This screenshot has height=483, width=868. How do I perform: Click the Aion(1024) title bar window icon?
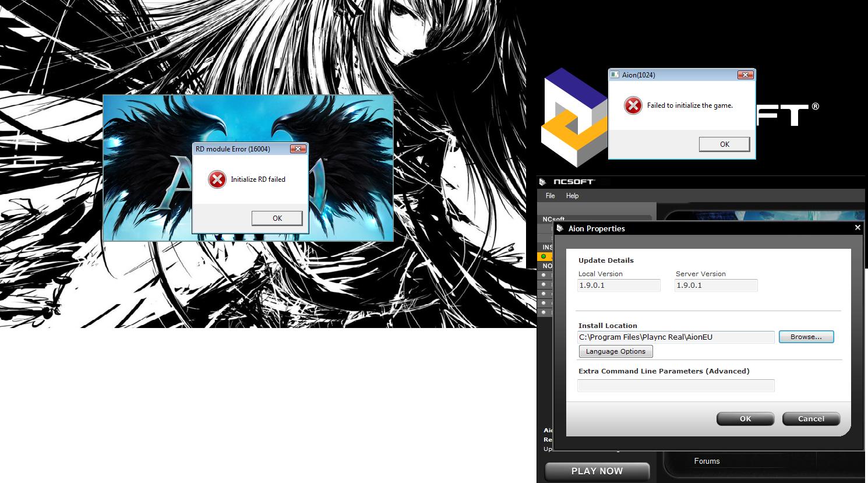click(615, 75)
